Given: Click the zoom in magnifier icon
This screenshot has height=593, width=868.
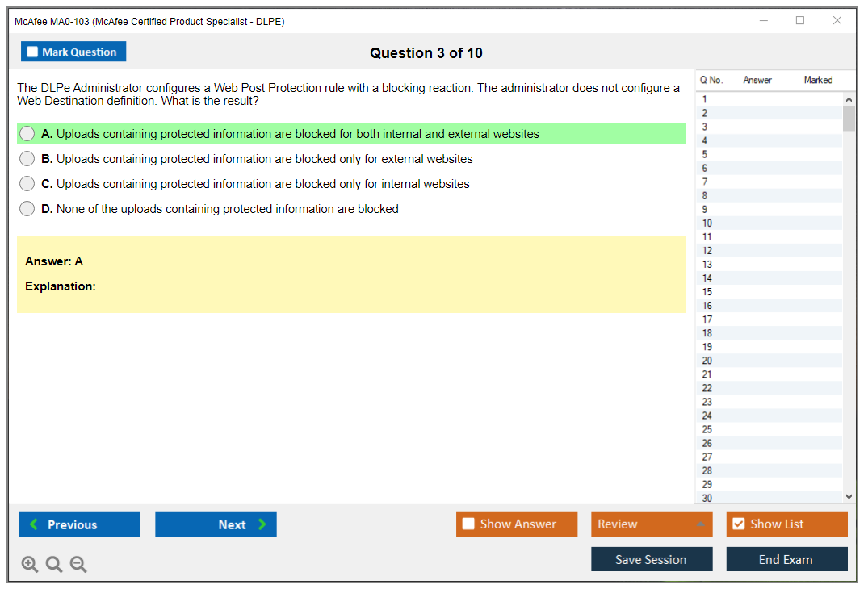Looking at the screenshot, I should click(30, 565).
